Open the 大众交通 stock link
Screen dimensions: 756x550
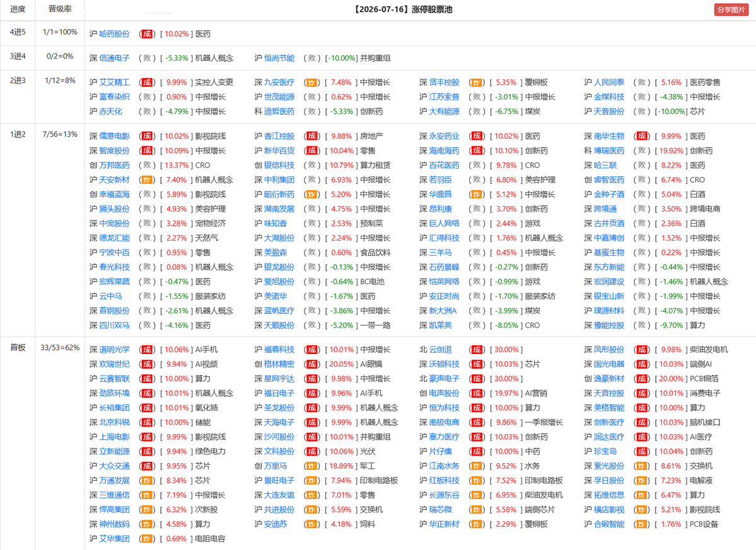pos(114,466)
